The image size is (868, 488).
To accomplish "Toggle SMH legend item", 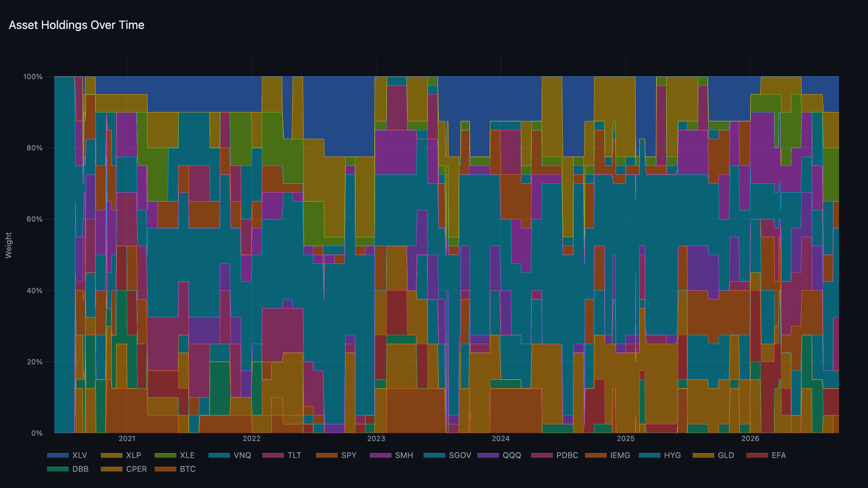I will [391, 455].
